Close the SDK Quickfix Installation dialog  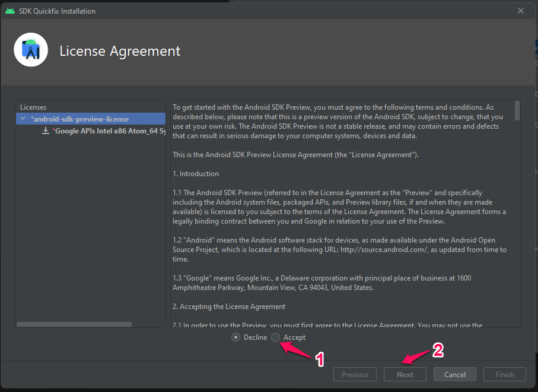[520, 11]
